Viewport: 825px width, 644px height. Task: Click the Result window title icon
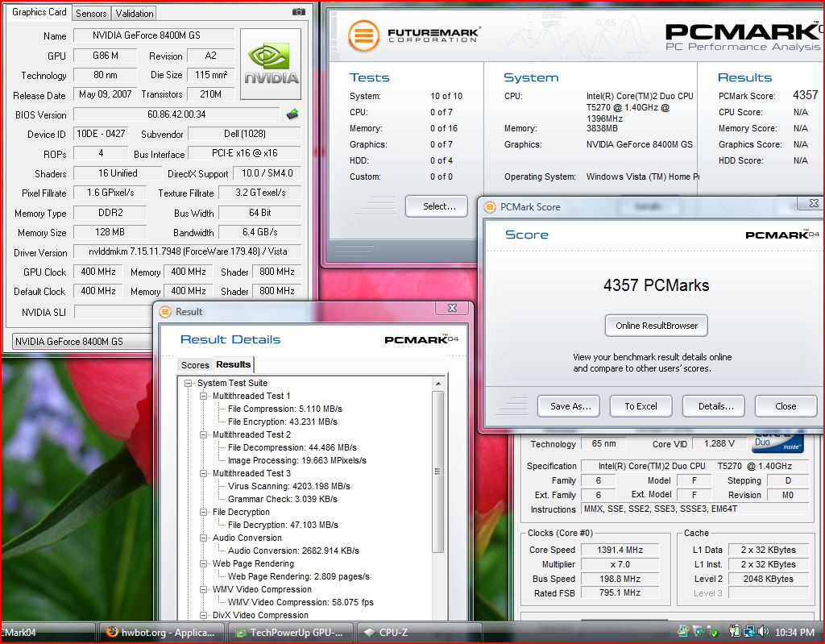click(x=165, y=312)
